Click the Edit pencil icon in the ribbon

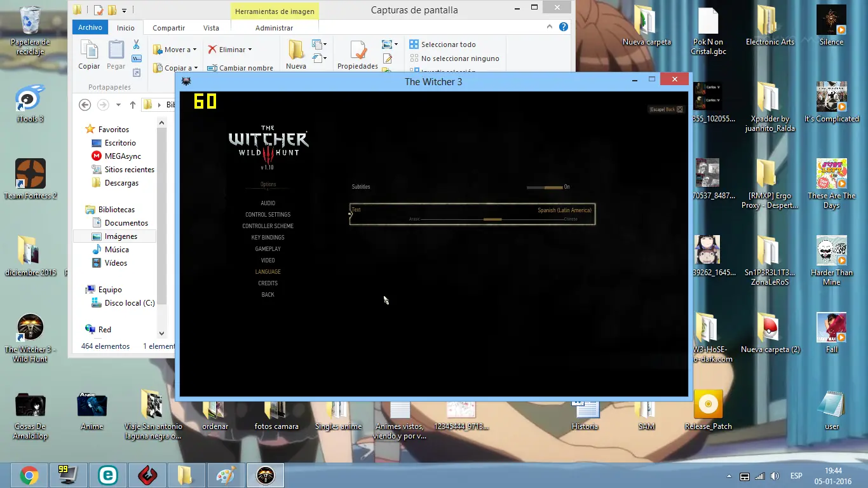pyautogui.click(x=387, y=59)
